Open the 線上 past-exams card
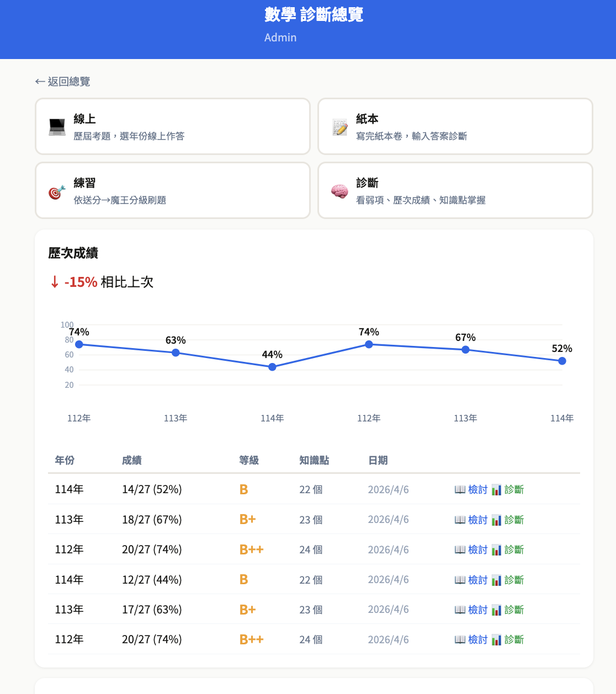Image resolution: width=616 pixels, height=694 pixels. coord(173,126)
